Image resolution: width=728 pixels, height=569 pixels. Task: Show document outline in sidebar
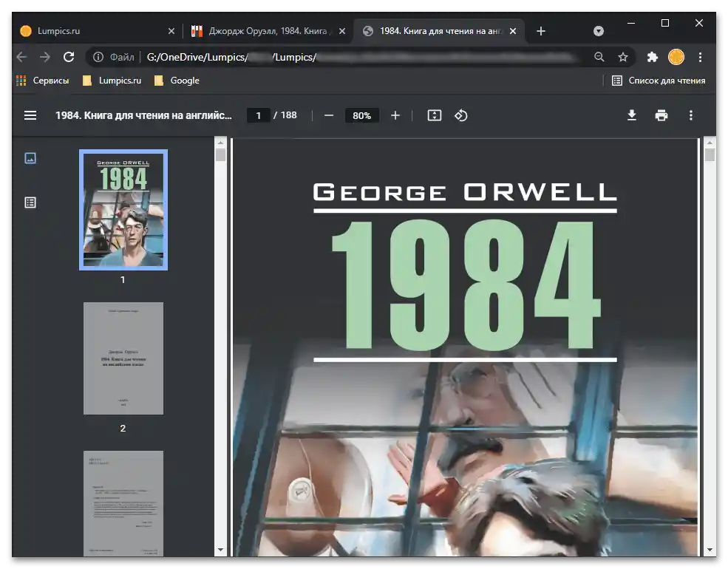tap(30, 202)
